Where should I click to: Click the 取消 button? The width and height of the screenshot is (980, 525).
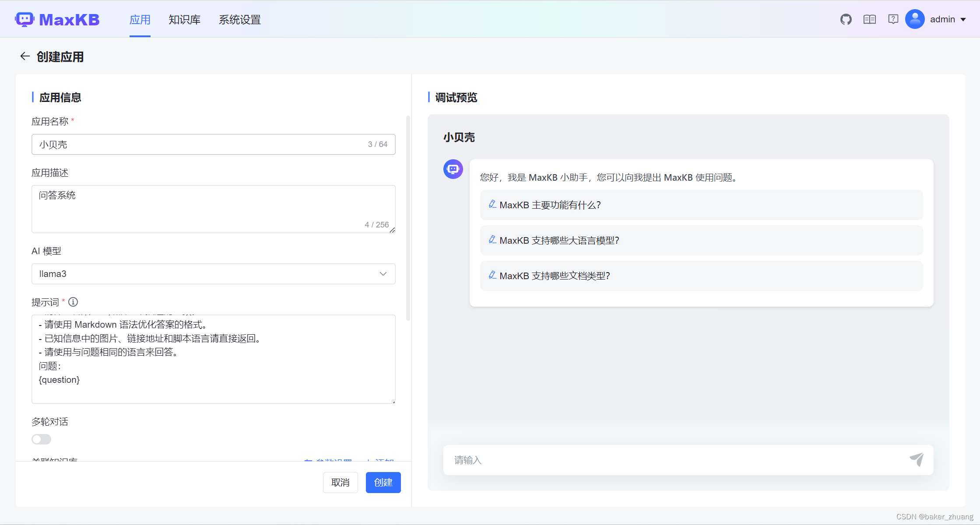pos(340,482)
